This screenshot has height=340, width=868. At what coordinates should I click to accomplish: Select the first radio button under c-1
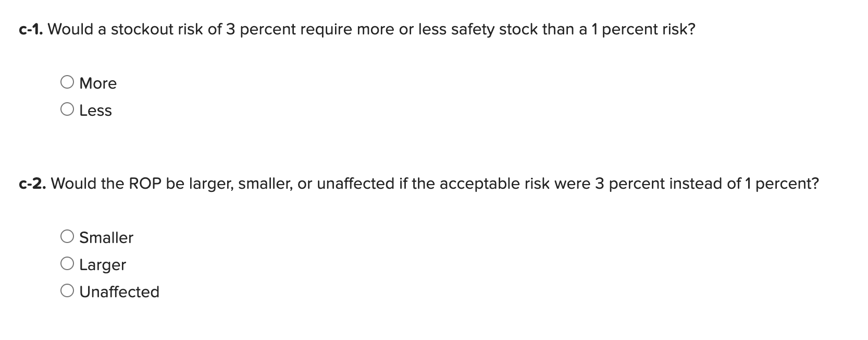pyautogui.click(x=68, y=81)
